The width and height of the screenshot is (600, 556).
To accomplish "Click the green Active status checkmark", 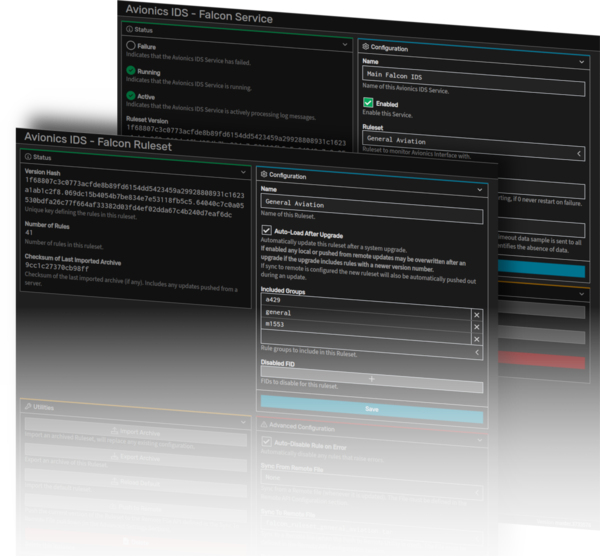I will (130, 96).
